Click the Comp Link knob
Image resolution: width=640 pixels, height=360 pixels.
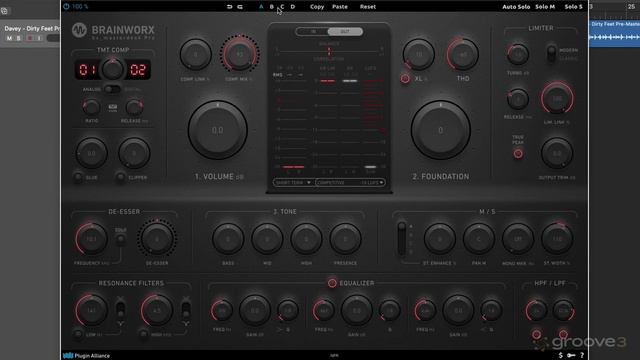click(196, 54)
